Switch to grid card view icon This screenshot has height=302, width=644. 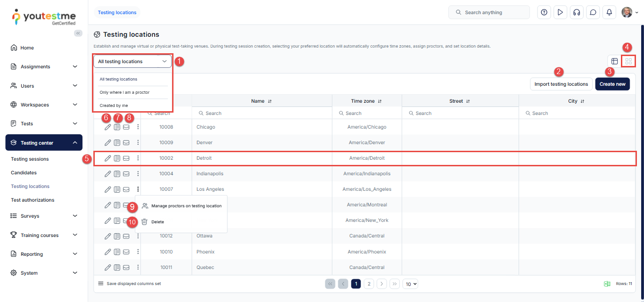[628, 61]
